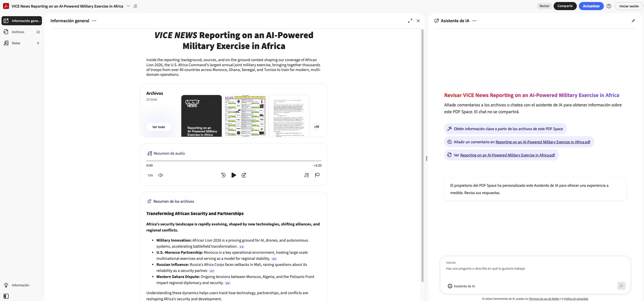Select Información general sidebar tab
The height and width of the screenshot is (301, 644).
click(22, 21)
